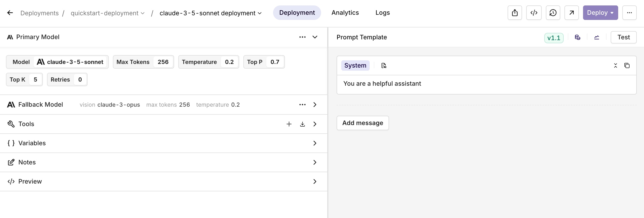The height and width of the screenshot is (218, 644).
Task: Click the Test button
Action: pos(623,37)
